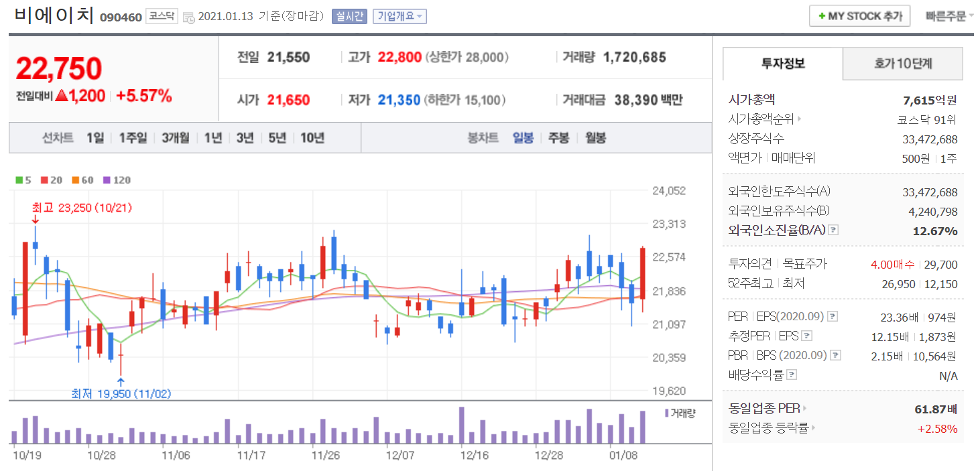
Task: Click the clock icon beside the 2021.01.13 date
Action: [189, 17]
